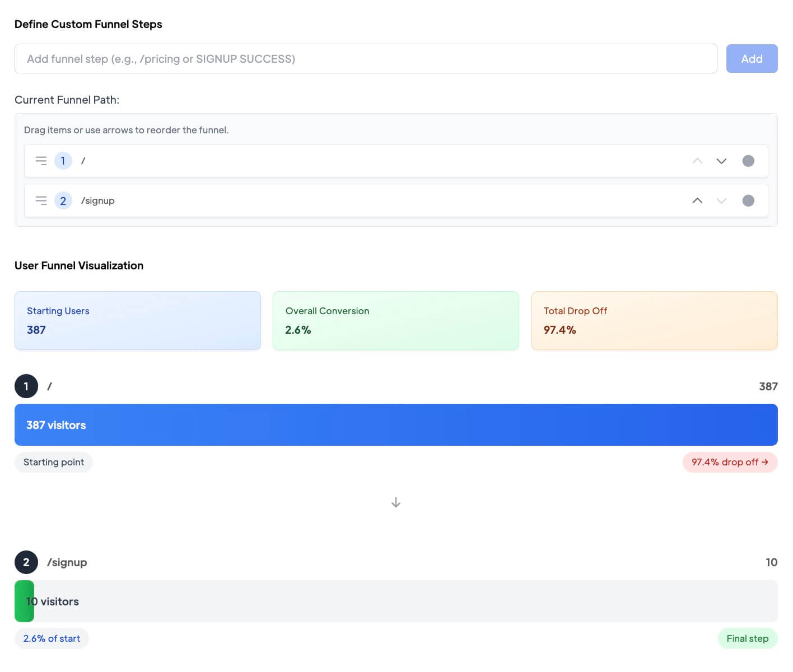Screen dimensions: 793x672
Task: Select the Starting Users card
Action: coord(138,321)
